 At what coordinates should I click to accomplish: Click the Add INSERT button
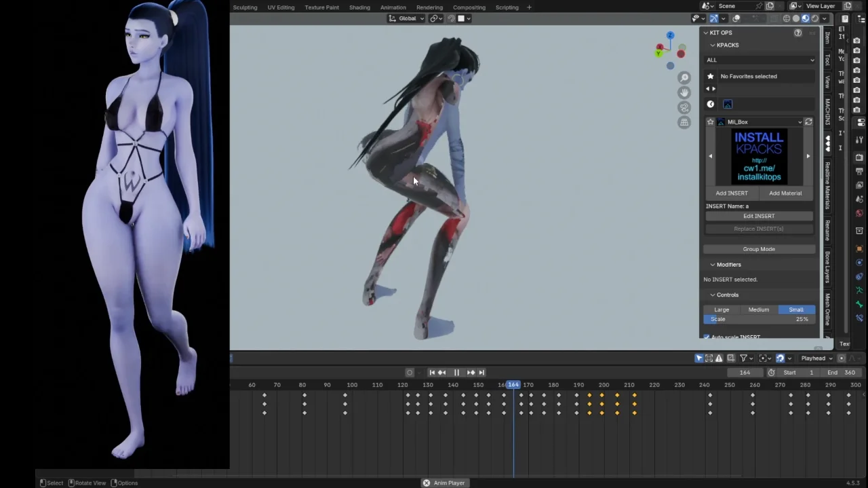click(x=732, y=193)
